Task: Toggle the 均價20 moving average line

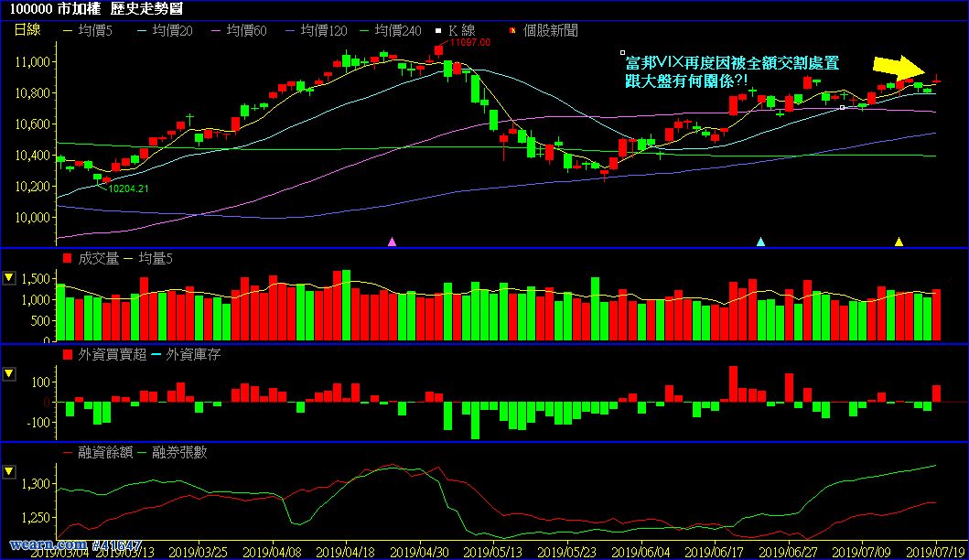Action: point(167,30)
